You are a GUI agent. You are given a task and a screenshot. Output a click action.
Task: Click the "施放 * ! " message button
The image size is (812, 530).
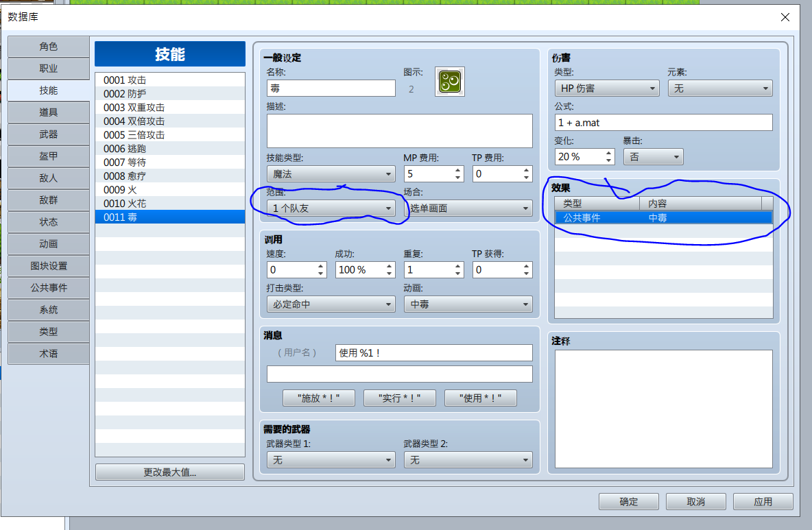318,398
